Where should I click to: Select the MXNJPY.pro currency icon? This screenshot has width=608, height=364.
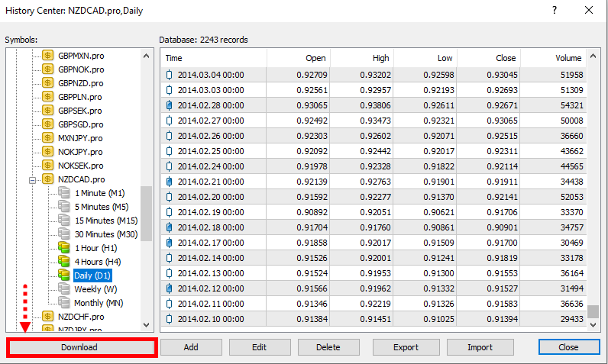point(48,138)
